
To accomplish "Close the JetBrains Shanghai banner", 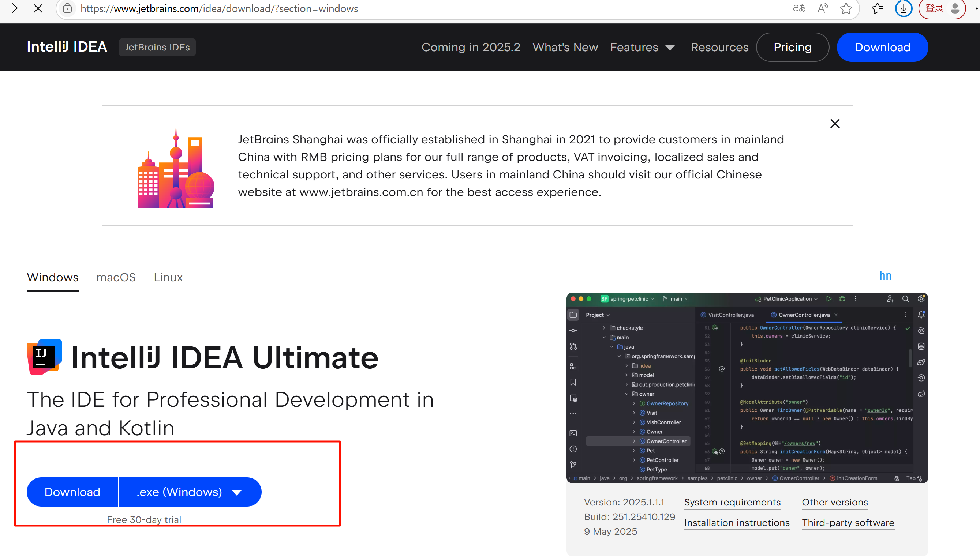I will point(835,124).
